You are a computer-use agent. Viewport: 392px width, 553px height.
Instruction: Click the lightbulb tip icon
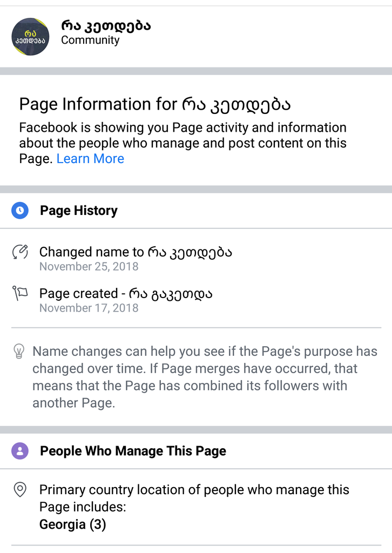[19, 351]
